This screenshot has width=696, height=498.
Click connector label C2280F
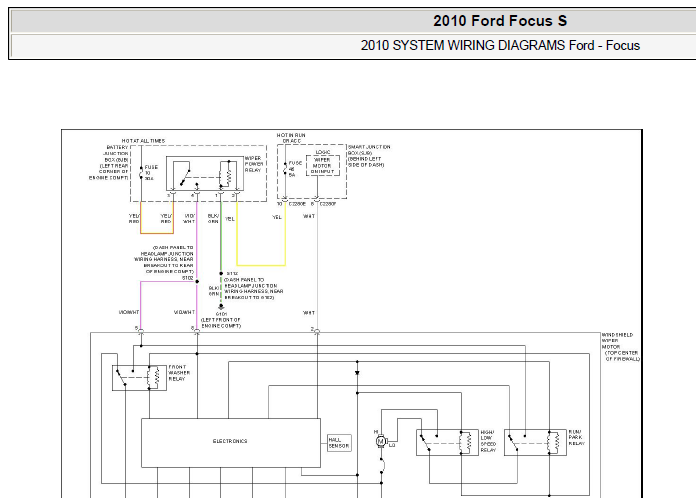328,204
